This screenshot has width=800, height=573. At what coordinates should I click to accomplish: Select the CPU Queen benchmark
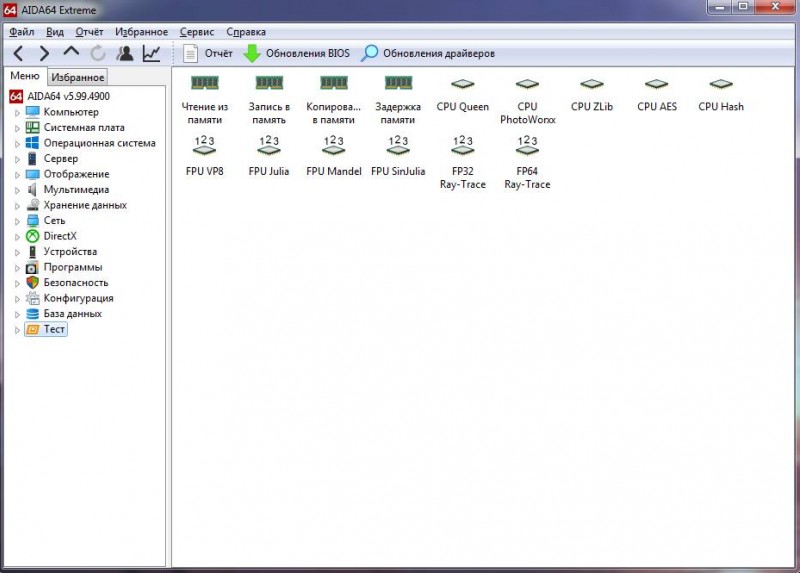(463, 94)
